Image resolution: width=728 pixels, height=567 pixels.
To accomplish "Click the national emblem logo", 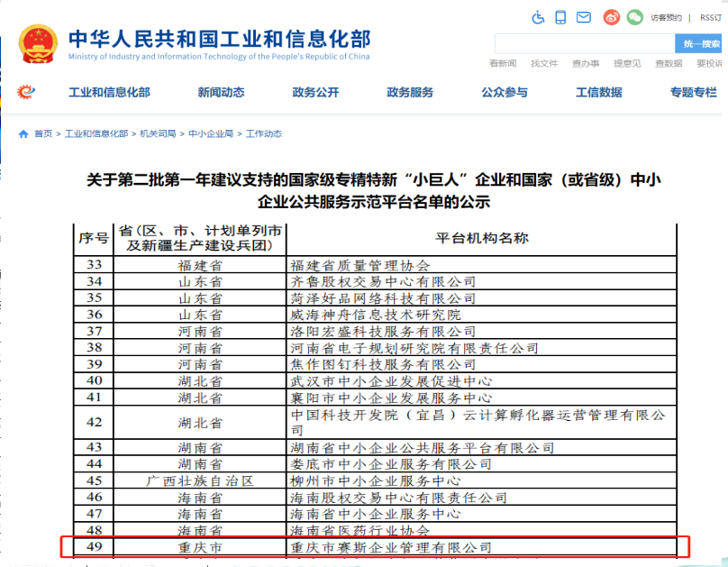I will (x=38, y=43).
